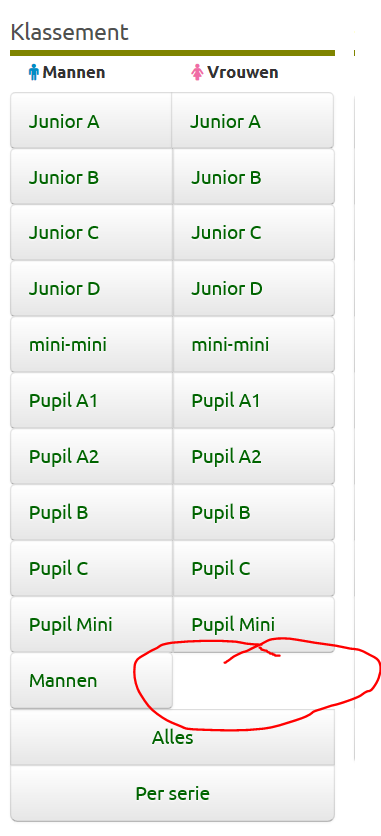Open Junior A ranking under Mannen

(x=91, y=120)
